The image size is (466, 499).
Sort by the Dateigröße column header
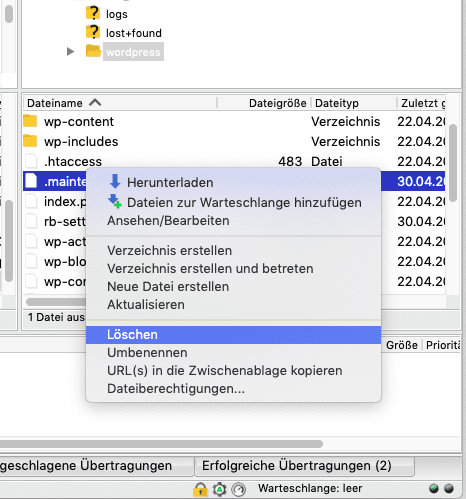click(x=277, y=103)
